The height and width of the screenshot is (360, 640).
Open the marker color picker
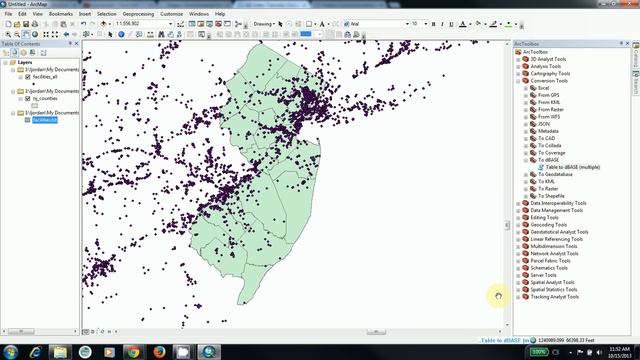click(516, 24)
